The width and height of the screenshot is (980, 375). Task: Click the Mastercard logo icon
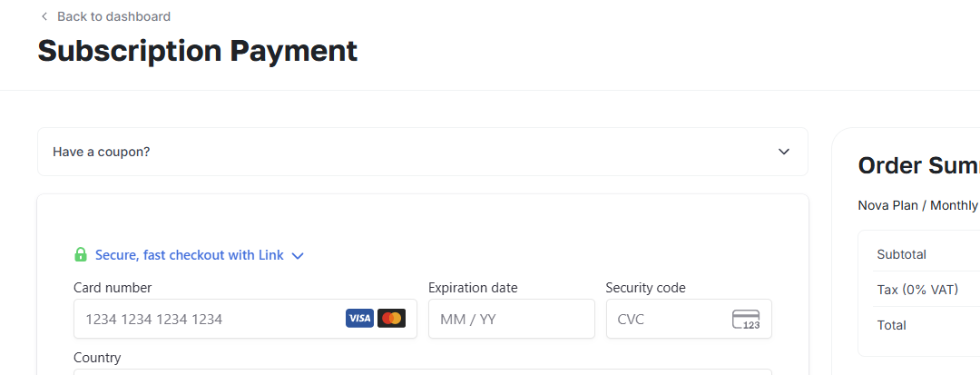click(x=391, y=319)
